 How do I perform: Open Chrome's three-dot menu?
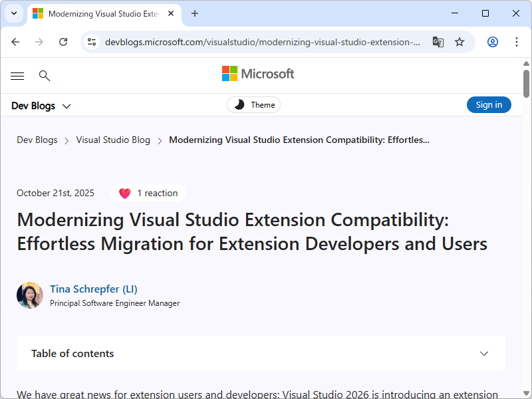click(x=517, y=41)
